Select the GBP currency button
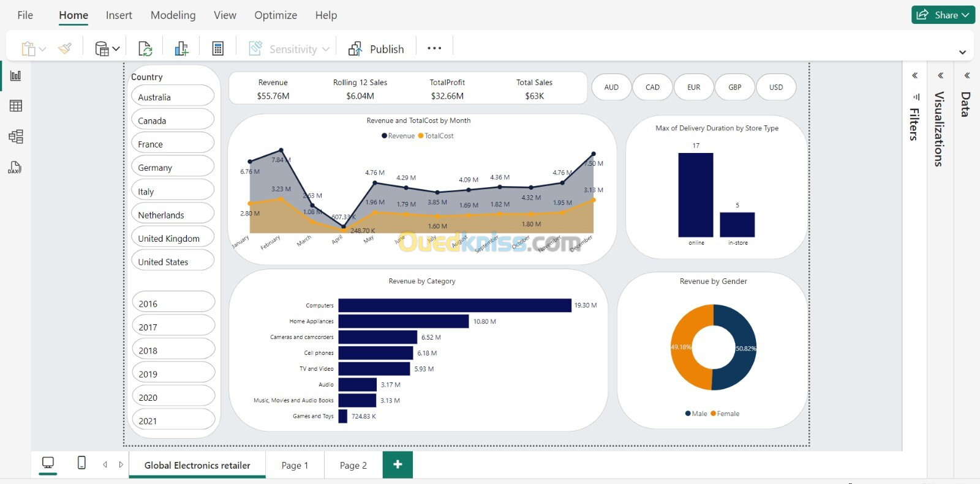The image size is (980, 484). pyautogui.click(x=735, y=87)
